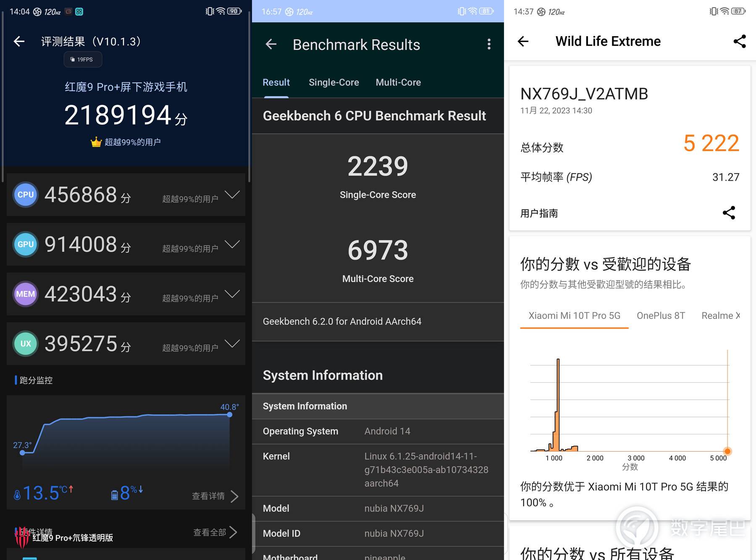Tap the 2239 Single-Core score
Screen dimensions: 756x560
point(378,166)
